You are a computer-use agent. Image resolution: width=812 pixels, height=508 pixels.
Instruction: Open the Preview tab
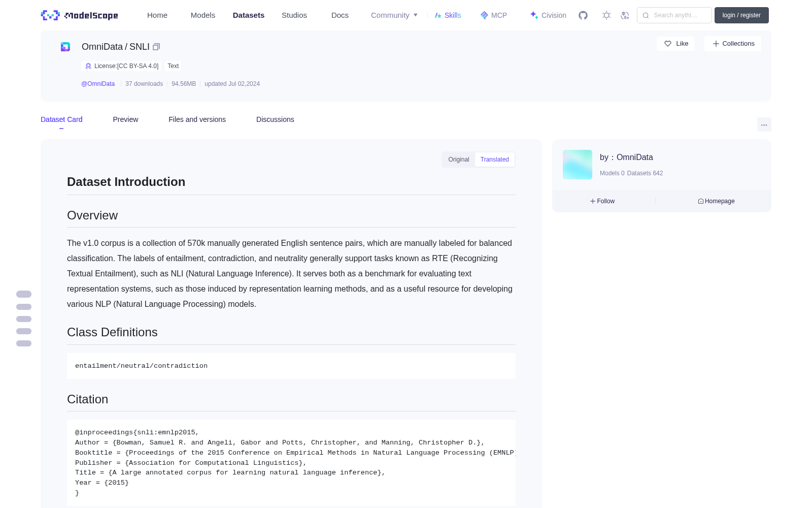[125, 119]
